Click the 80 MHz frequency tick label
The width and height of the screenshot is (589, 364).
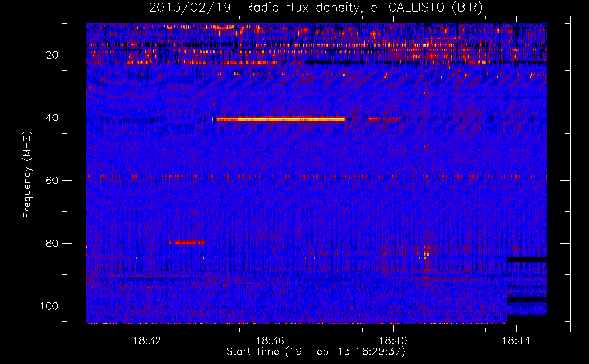pos(52,243)
